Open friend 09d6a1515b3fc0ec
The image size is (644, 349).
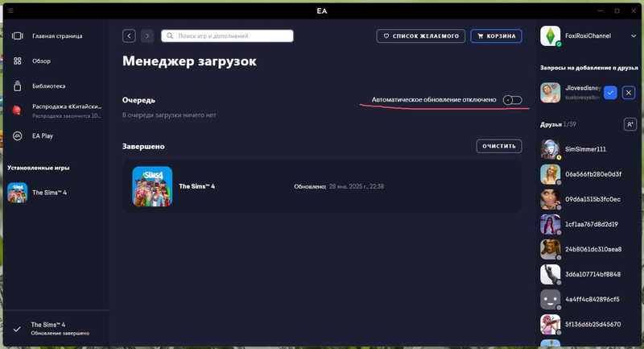(592, 199)
